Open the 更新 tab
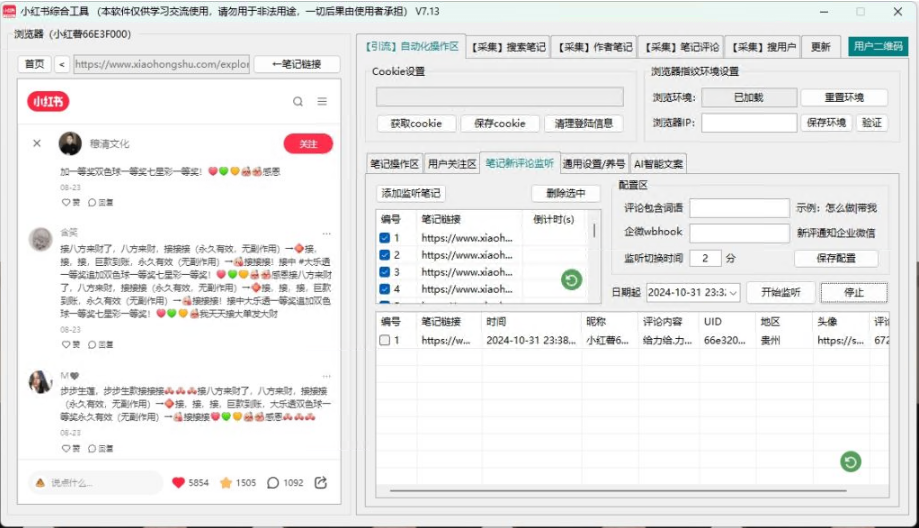 (821, 47)
